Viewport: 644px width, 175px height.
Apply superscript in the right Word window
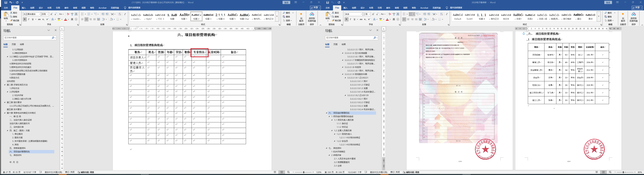pyautogui.click(x=369, y=19)
